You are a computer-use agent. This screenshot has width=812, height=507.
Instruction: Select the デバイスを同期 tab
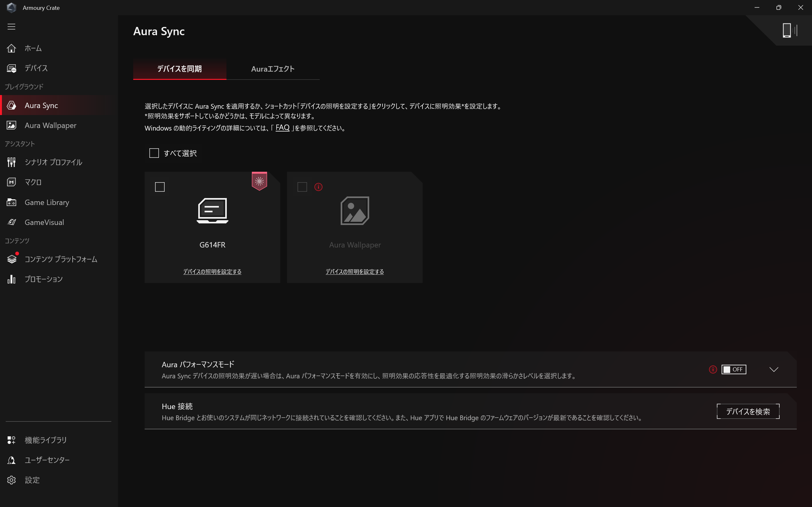(180, 69)
